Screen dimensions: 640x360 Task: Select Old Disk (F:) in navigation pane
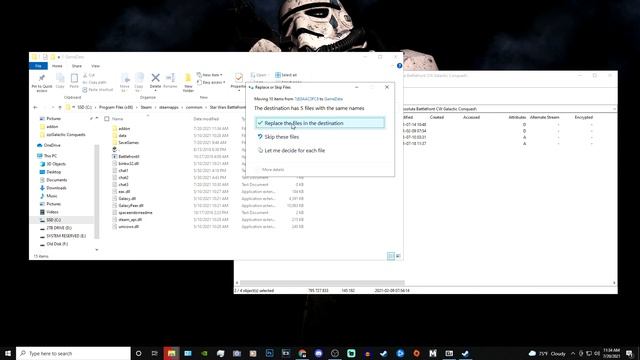(57, 244)
